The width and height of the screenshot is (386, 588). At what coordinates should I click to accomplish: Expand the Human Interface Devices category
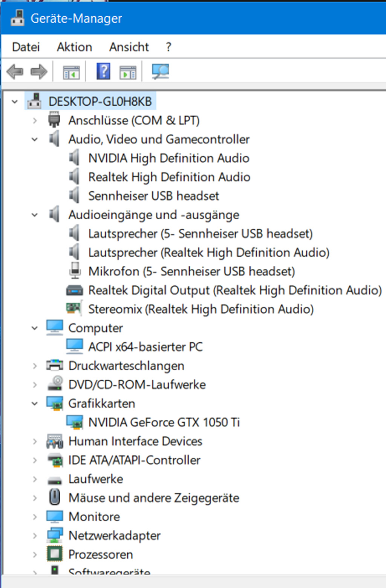(35, 441)
